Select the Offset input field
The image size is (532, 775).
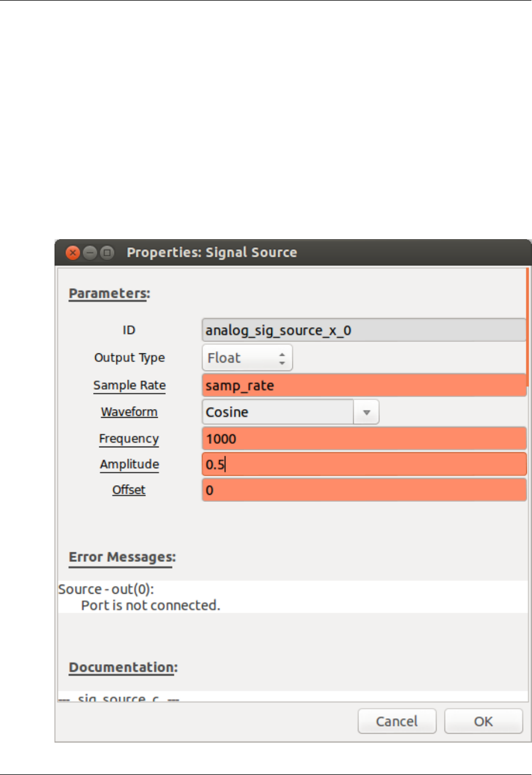(x=363, y=490)
